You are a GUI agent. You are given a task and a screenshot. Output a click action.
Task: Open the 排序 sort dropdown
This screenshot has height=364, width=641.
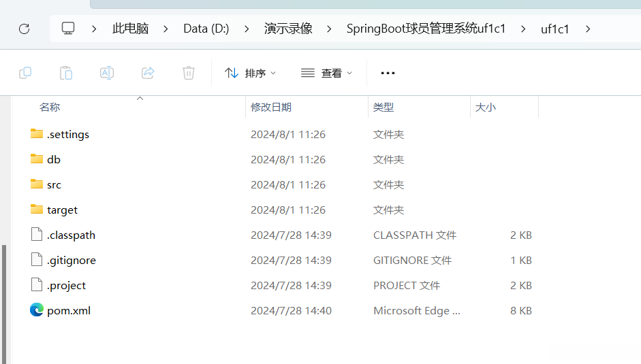click(251, 73)
